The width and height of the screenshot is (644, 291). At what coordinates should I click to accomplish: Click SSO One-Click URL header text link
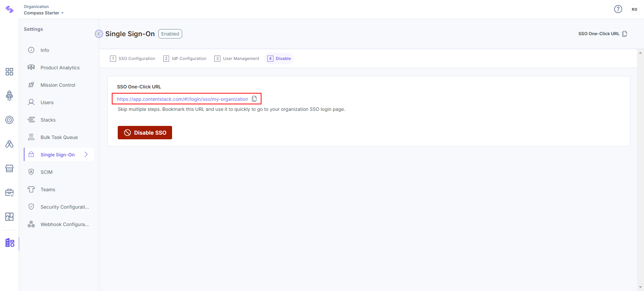coord(599,34)
